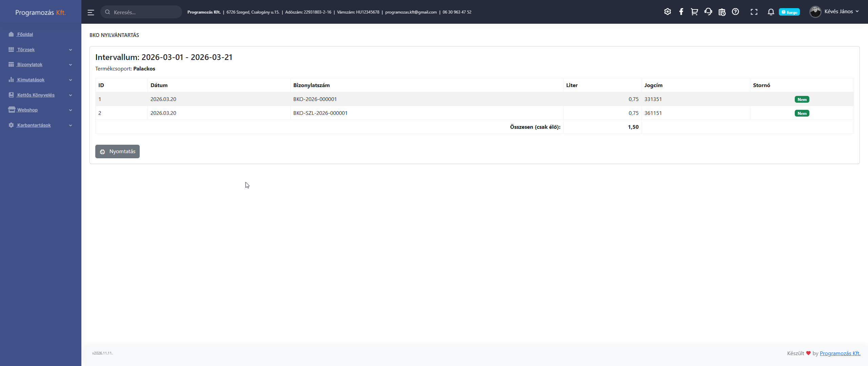
Task: Click Nem badge for BKO-2026-000001 row
Action: point(802,99)
